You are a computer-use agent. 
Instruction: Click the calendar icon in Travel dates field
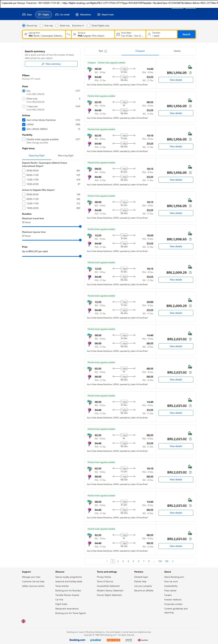[x=118, y=34]
